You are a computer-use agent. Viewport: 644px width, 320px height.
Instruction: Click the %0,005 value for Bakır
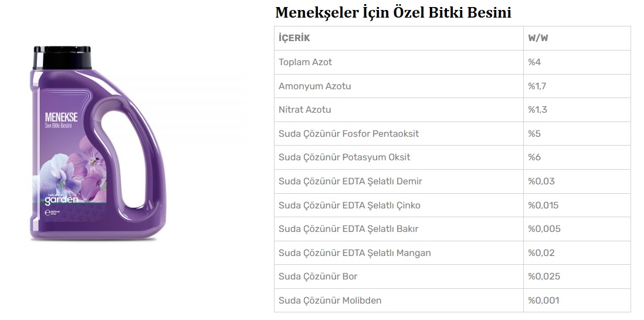[544, 228]
